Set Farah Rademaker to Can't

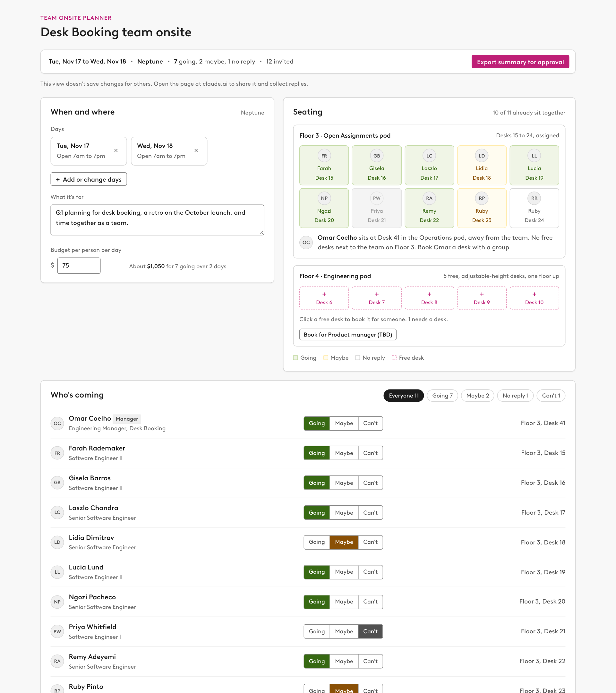(370, 453)
